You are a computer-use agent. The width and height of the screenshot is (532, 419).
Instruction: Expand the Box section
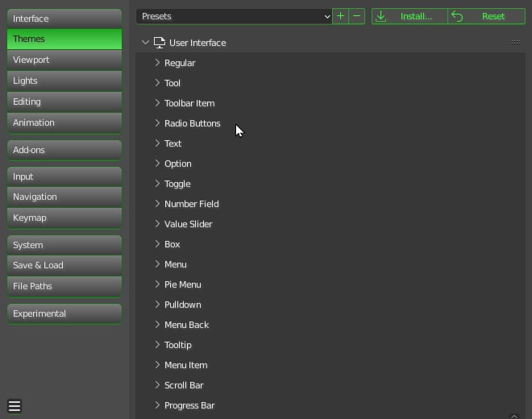tap(157, 244)
